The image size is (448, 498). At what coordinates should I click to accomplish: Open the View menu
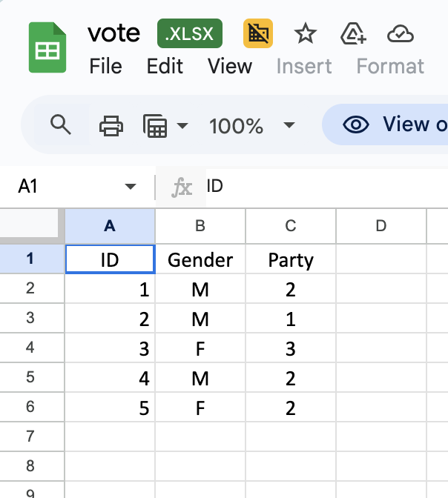tap(230, 66)
